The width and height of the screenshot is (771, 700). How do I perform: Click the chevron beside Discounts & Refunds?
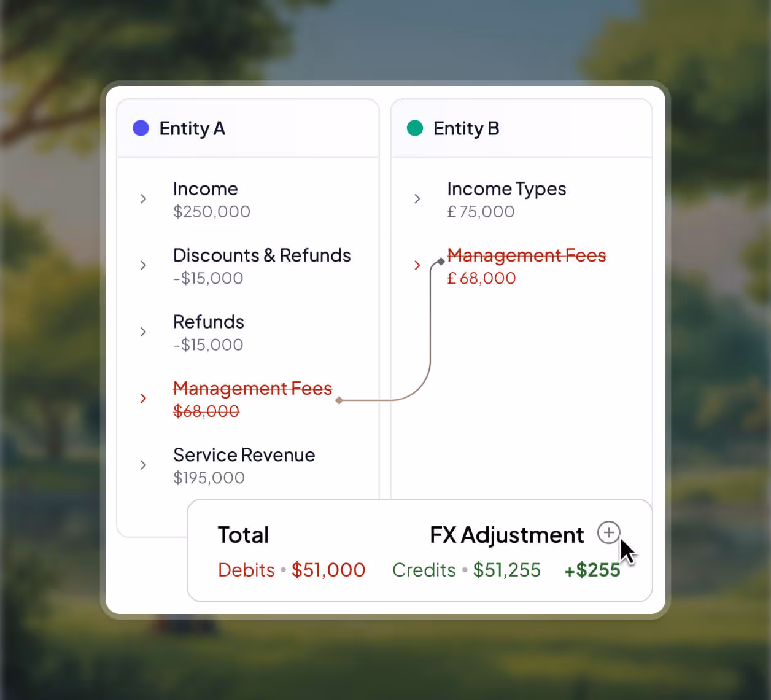point(143,265)
